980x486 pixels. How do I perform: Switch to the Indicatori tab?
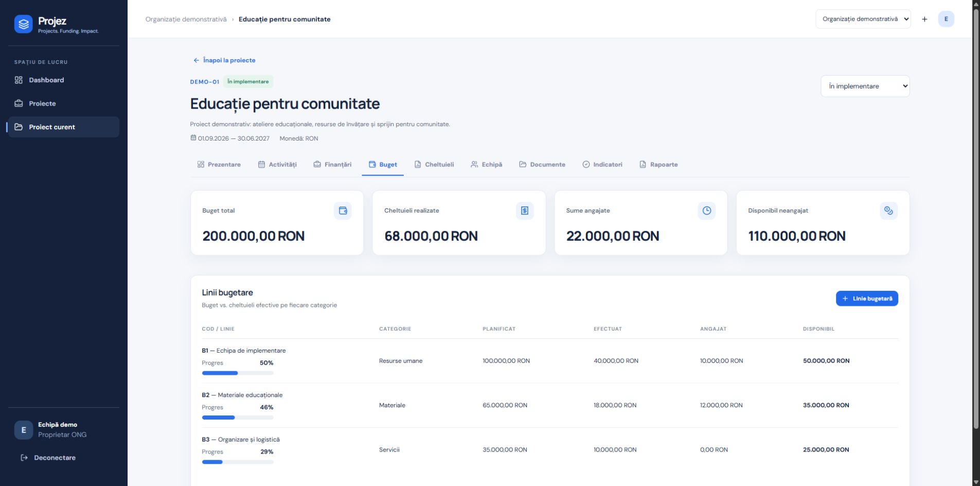coord(602,165)
